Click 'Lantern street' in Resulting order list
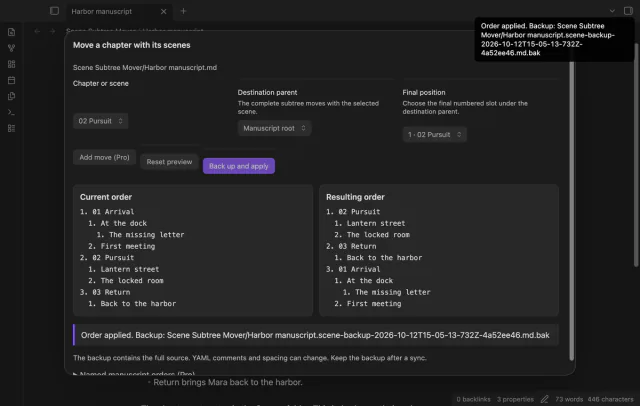The height and width of the screenshot is (406, 640). point(376,223)
